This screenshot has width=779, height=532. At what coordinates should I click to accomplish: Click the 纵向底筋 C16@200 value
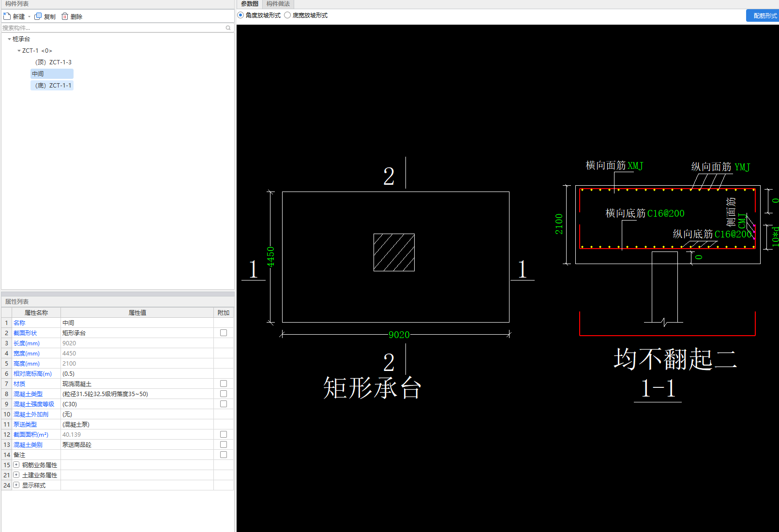pos(733,234)
